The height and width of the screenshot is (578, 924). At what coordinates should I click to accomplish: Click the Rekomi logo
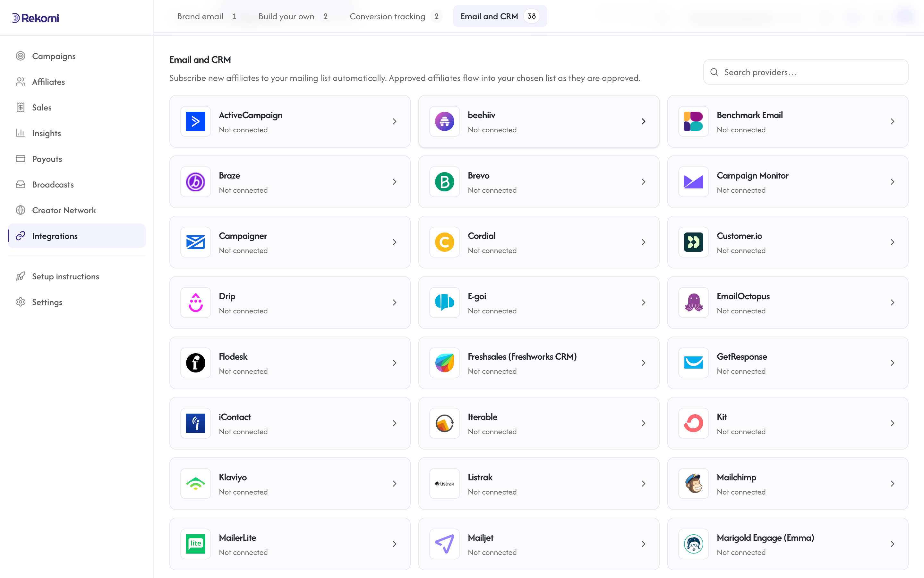click(x=35, y=18)
